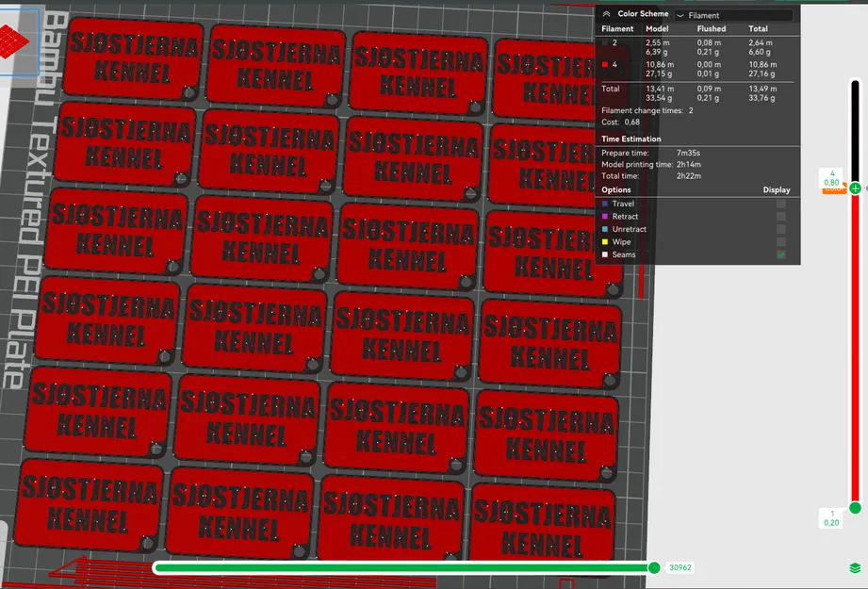Click the Model printing time value 2h14m

point(689,164)
